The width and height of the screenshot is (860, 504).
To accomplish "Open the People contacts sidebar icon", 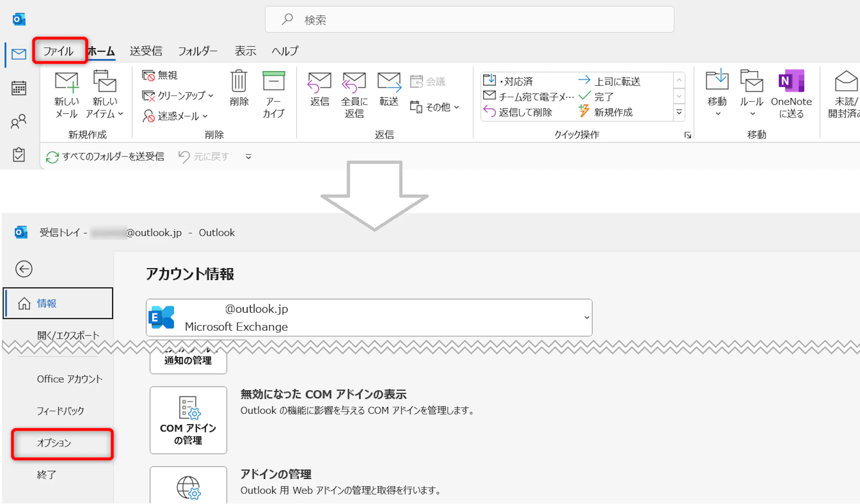I will tap(18, 122).
